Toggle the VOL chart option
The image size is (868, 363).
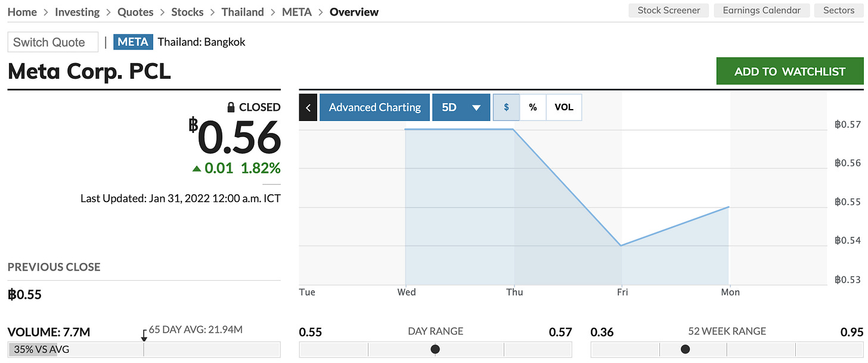point(564,107)
